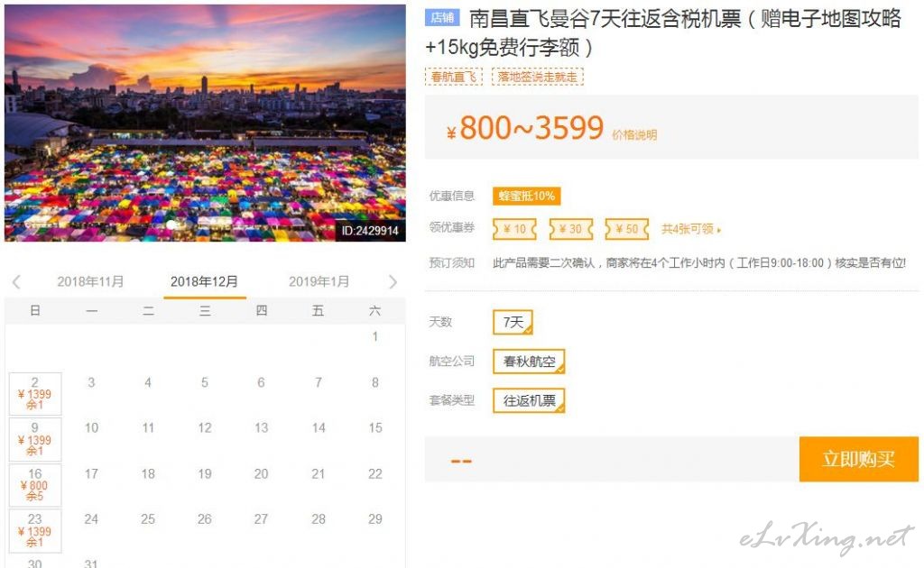Screen dimensions: 924x568
Task: Click the ¥800~3599 price range
Action: 524,128
